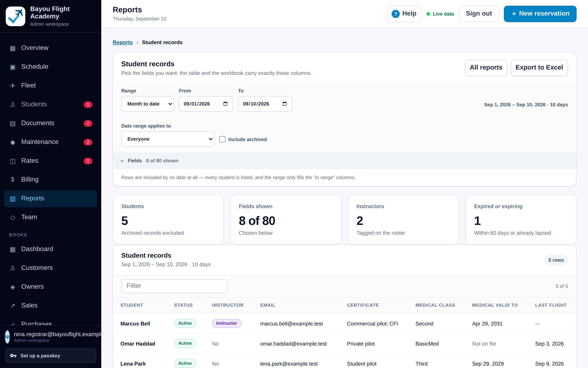Click the Dashboard grid icon under Books
This screenshot has height=368, width=588.
(13, 249)
